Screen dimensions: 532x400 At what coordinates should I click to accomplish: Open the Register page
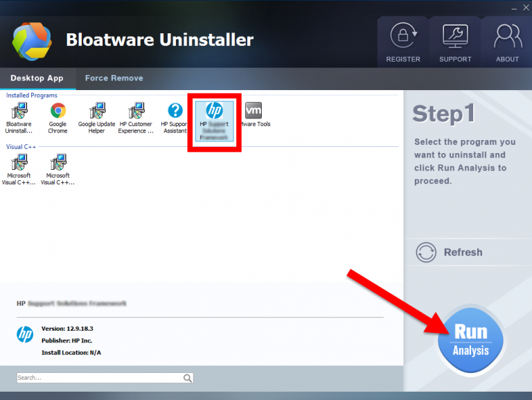402,43
